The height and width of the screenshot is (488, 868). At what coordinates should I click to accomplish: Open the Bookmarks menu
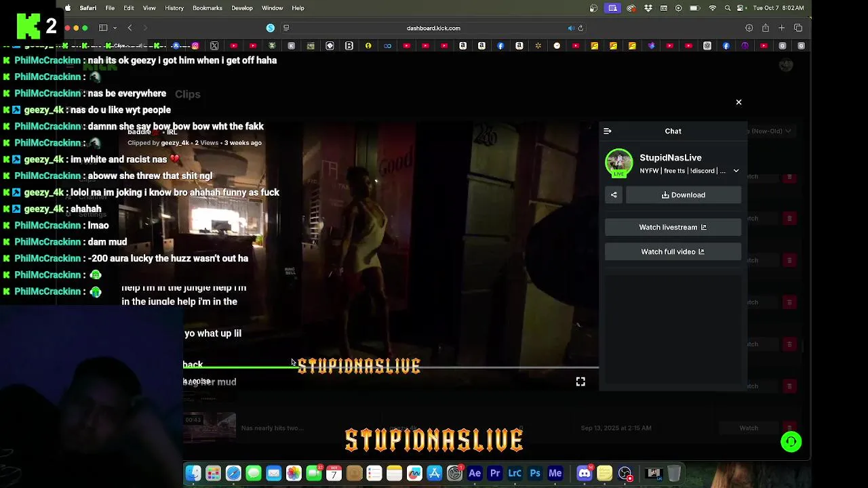click(208, 8)
